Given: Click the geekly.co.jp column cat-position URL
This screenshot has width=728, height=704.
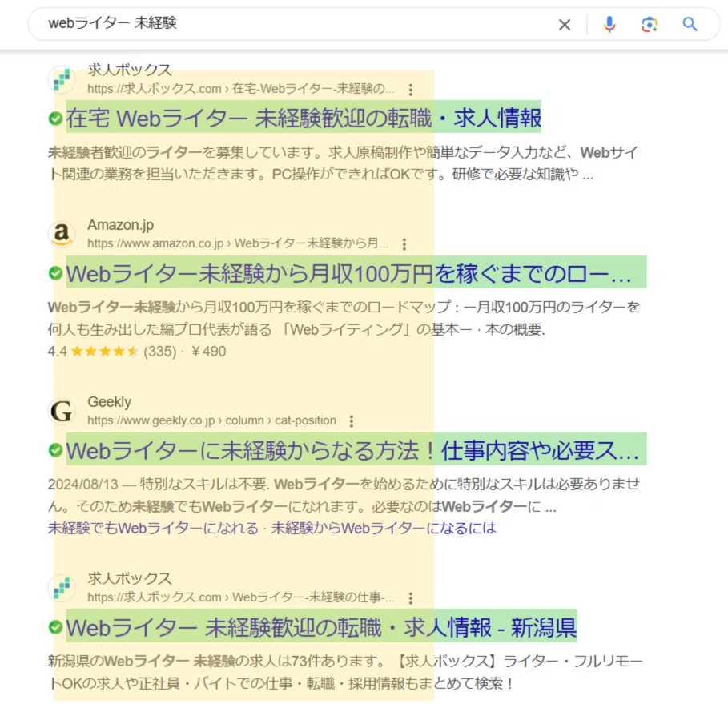Looking at the screenshot, I should point(211,420).
